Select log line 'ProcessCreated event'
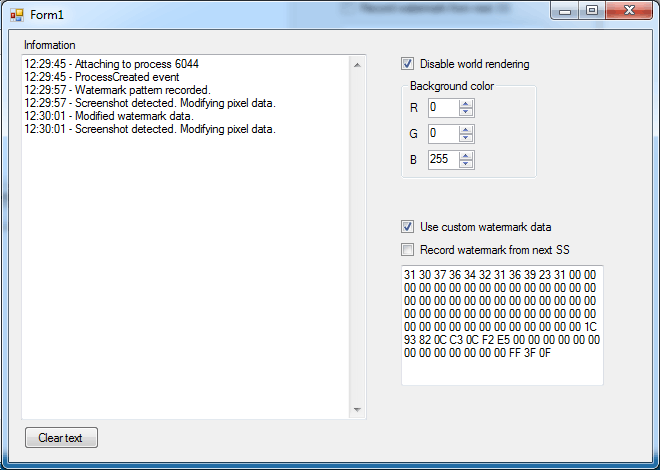Screen dimensions: 660x470 101,77
